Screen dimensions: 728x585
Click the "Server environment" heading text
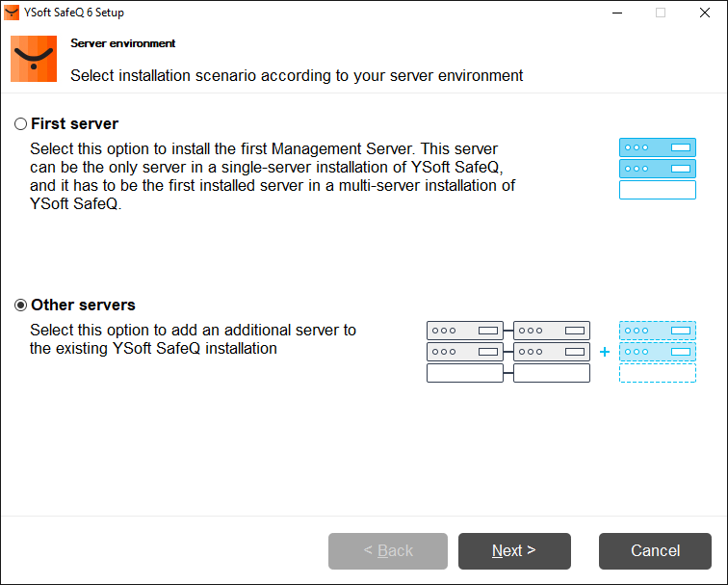(122, 43)
